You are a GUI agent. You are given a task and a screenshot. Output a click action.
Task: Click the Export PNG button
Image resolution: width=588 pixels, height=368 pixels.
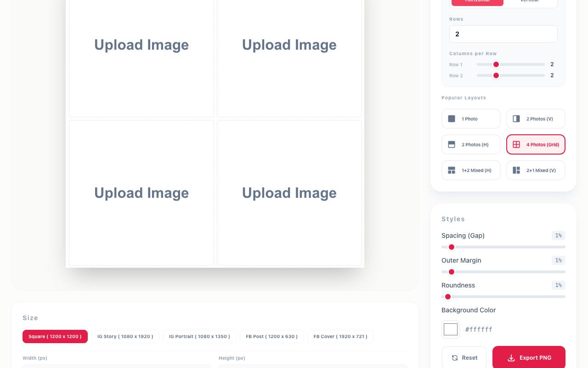tap(529, 357)
